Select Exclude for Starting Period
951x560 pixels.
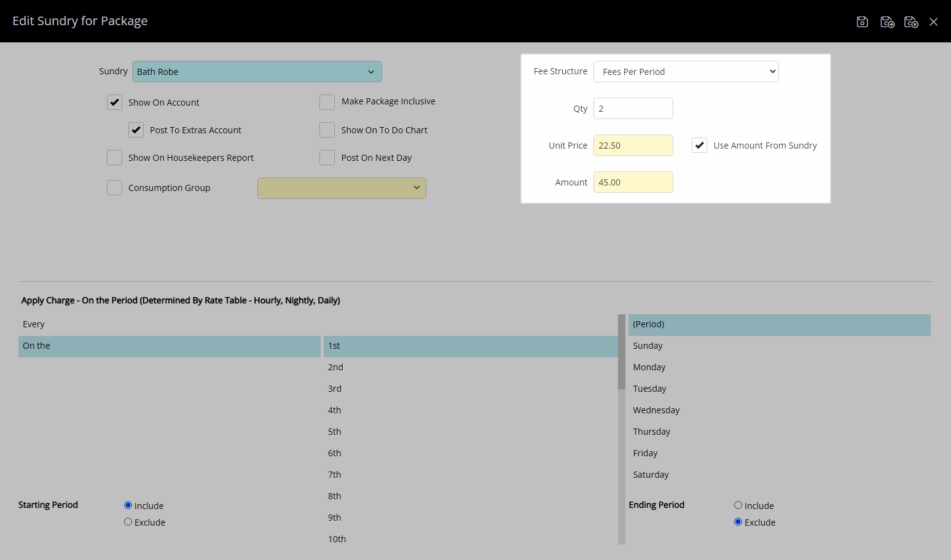pos(128,522)
